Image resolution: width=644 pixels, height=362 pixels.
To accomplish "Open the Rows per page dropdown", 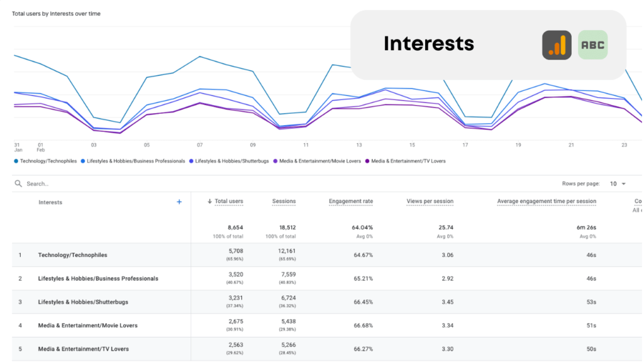I will coord(618,184).
